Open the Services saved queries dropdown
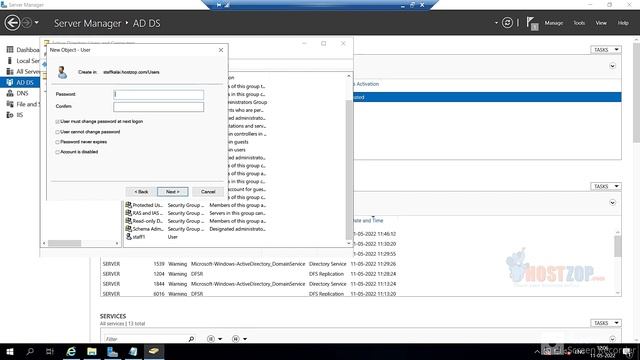 (x=239, y=339)
